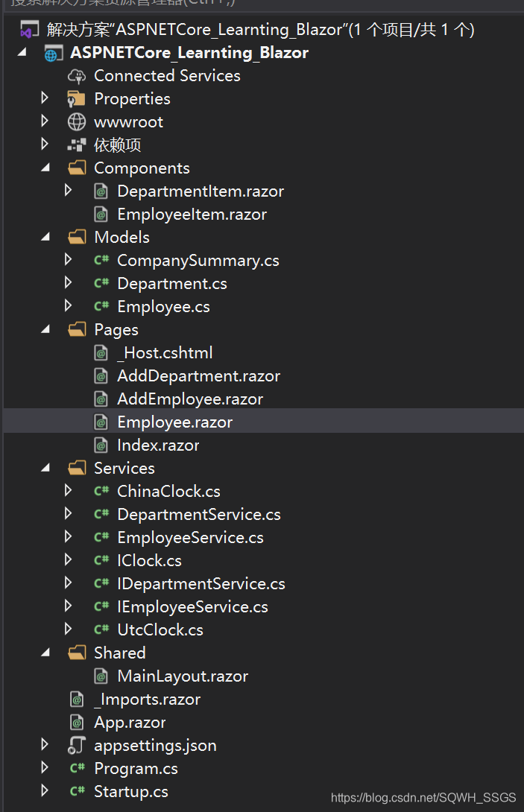Click the Employee.razor file icon
This screenshot has height=812, width=524.
click(x=101, y=422)
